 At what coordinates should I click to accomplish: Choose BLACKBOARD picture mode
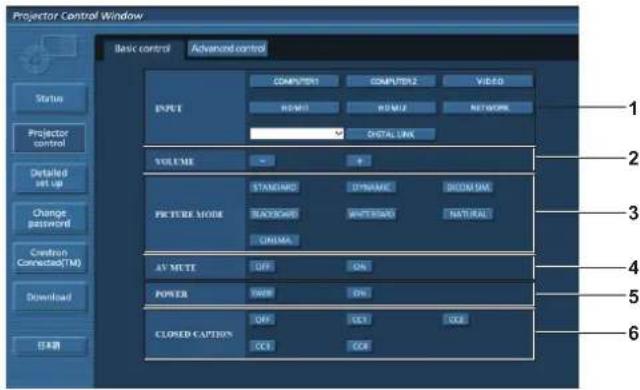pyautogui.click(x=274, y=214)
